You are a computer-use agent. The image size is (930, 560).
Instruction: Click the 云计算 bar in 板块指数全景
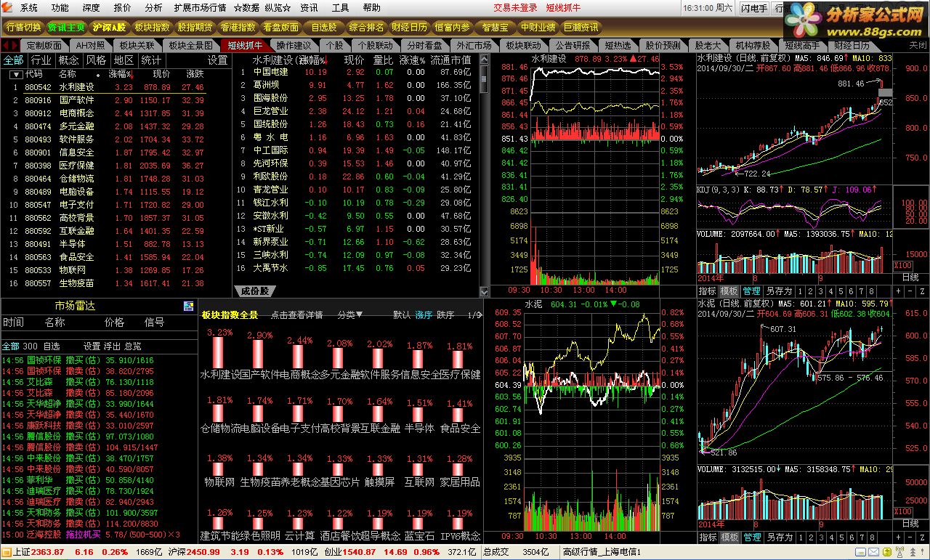(x=299, y=523)
